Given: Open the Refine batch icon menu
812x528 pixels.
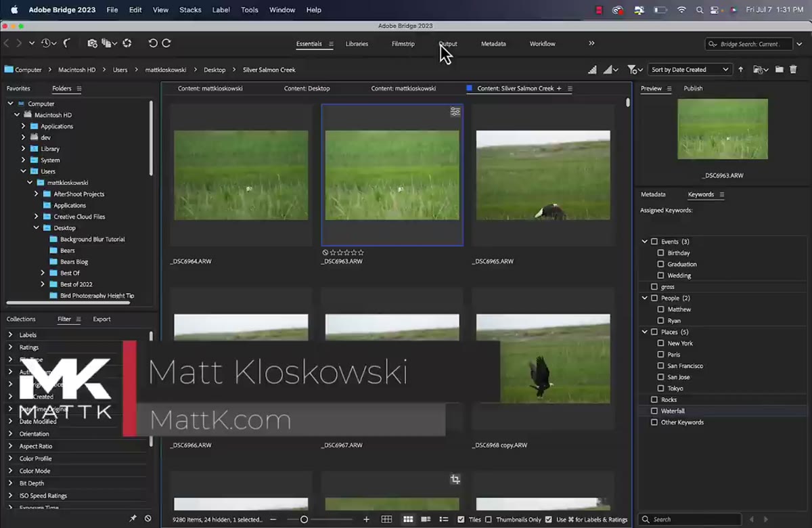Looking at the screenshot, I should (108, 43).
